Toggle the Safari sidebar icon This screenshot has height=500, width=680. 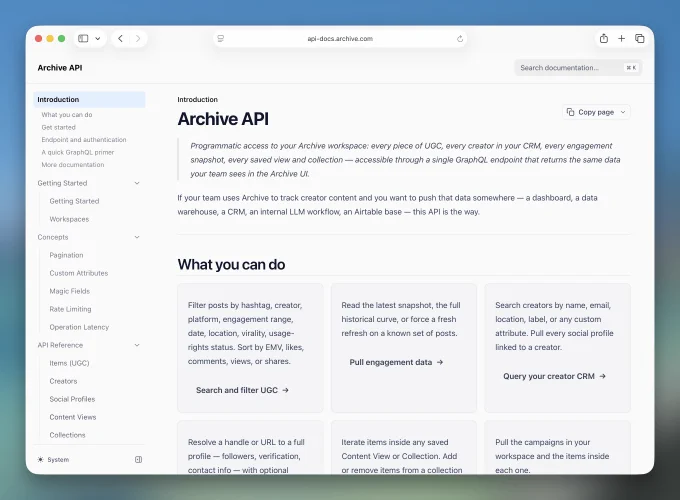point(83,39)
